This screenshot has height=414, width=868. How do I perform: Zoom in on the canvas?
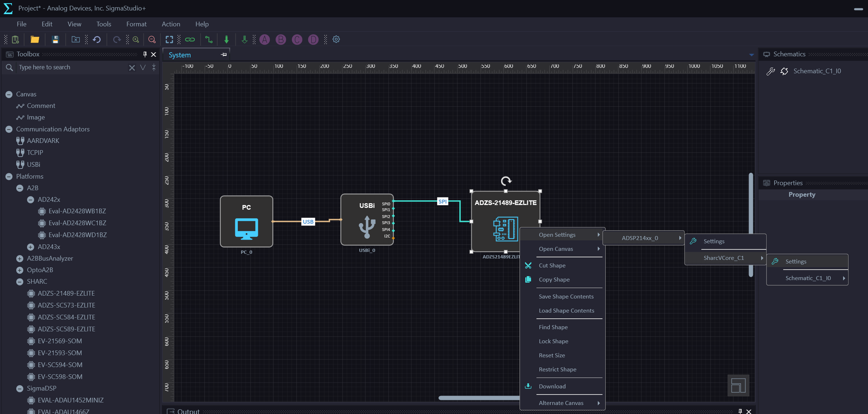click(136, 39)
